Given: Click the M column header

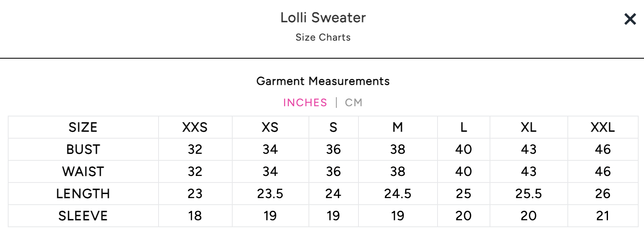Looking at the screenshot, I should pyautogui.click(x=397, y=128).
